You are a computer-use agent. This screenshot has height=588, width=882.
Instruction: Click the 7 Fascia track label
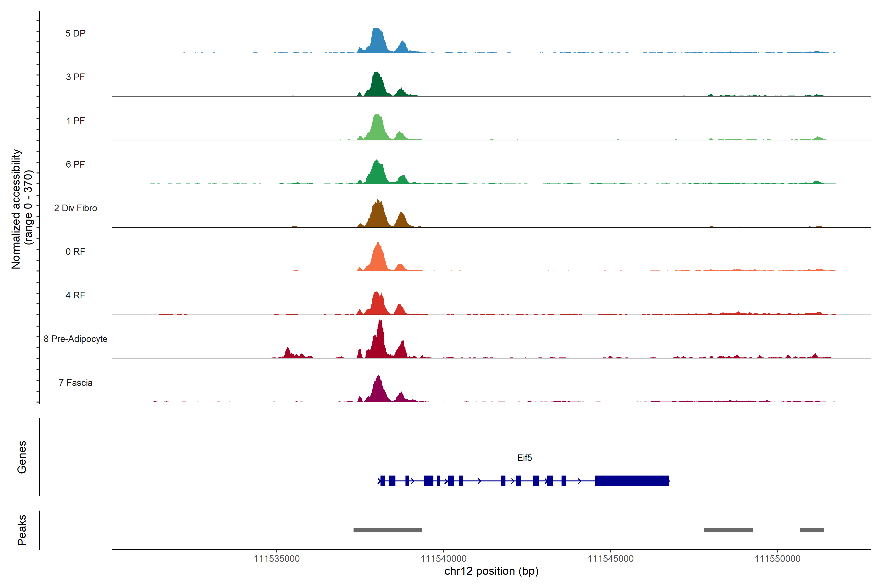75,383
